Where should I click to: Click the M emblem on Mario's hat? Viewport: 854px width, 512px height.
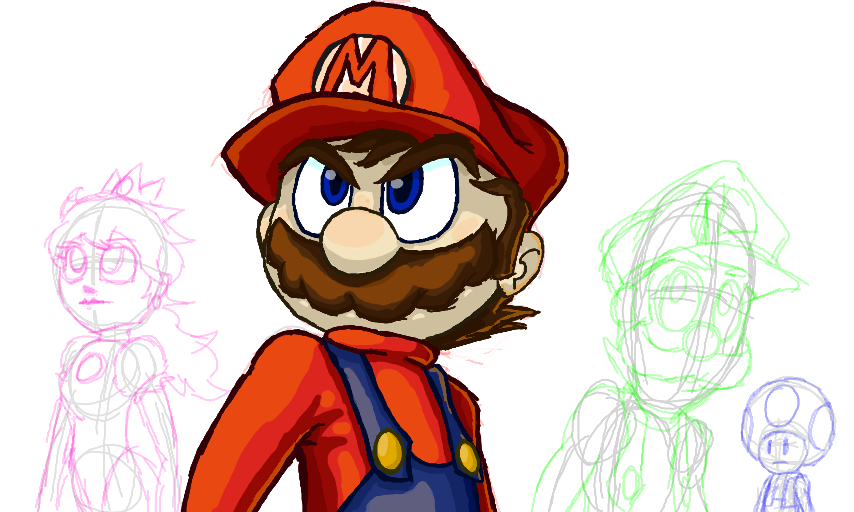point(361,68)
